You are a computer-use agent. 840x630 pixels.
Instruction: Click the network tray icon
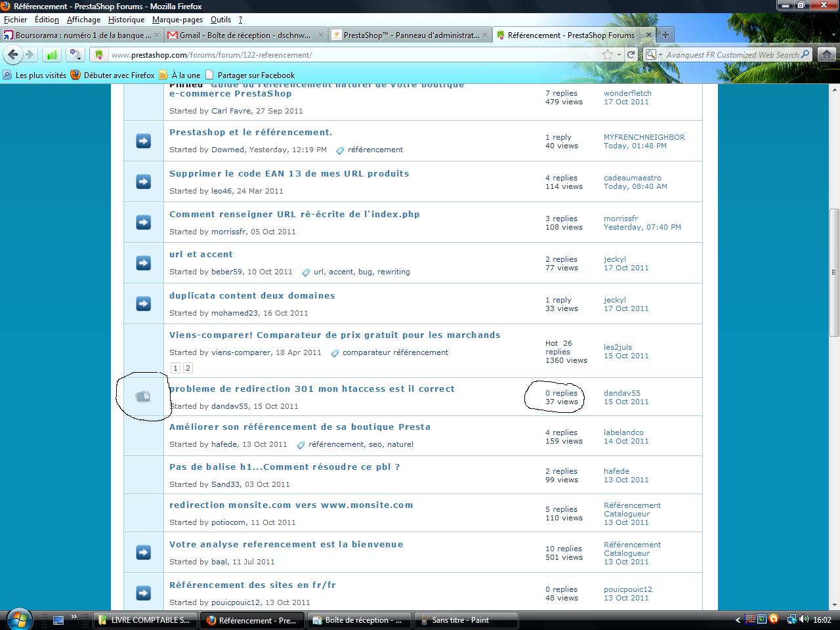click(792, 619)
